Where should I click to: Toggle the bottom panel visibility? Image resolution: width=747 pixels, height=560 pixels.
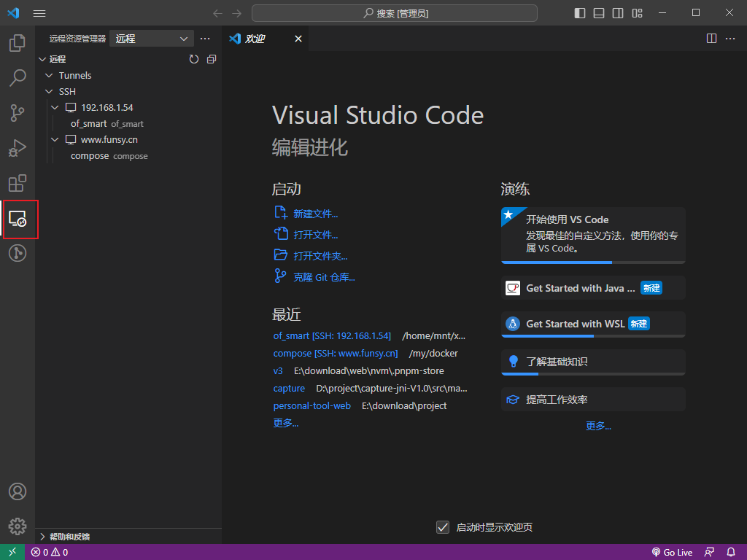click(x=599, y=13)
